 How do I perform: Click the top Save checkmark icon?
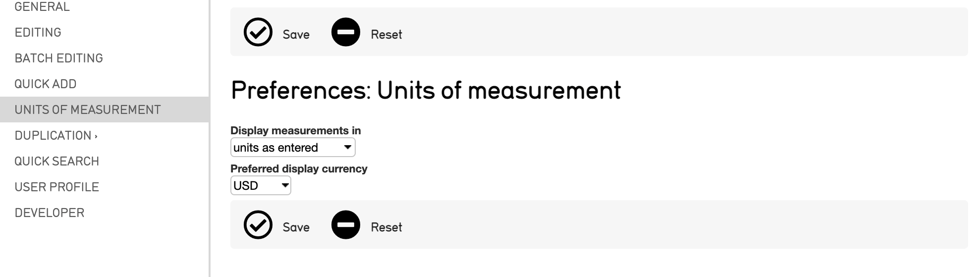[x=258, y=33]
